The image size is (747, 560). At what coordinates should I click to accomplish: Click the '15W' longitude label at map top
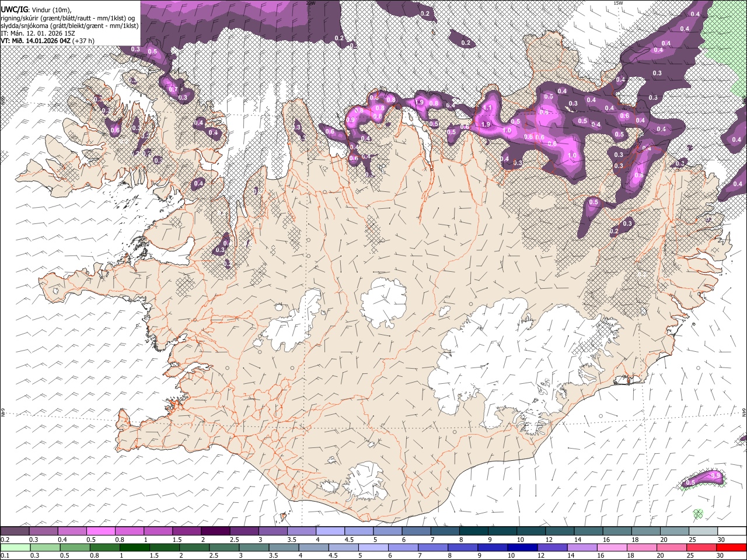pos(618,3)
